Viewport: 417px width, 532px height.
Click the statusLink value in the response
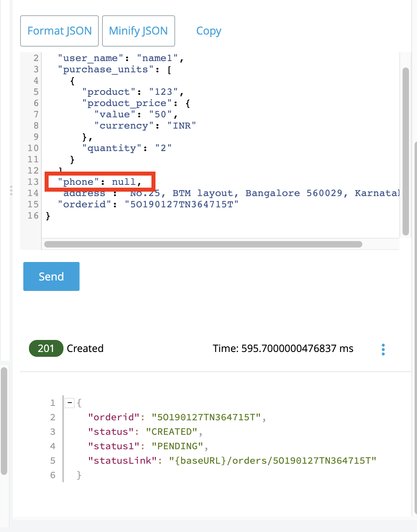click(x=272, y=460)
